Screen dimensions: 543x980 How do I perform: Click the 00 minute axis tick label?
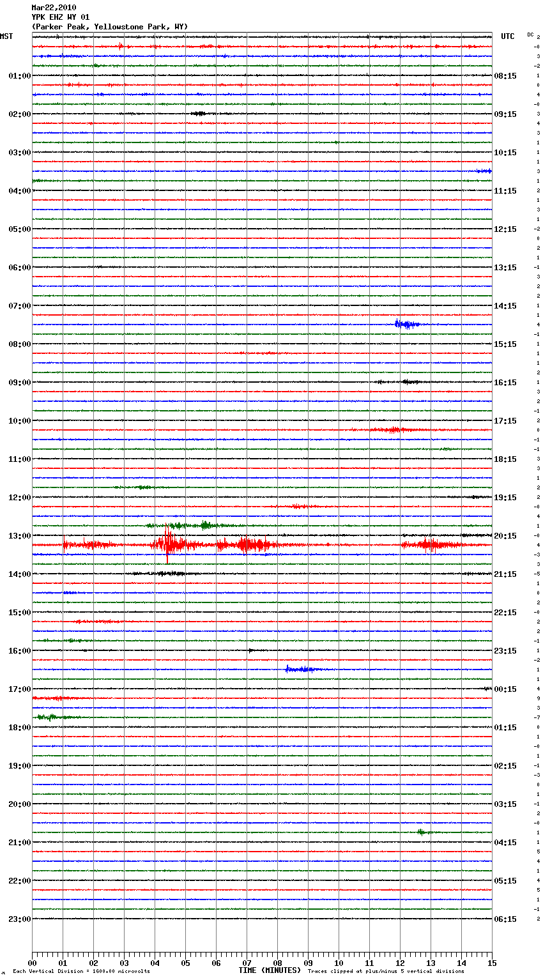32,963
